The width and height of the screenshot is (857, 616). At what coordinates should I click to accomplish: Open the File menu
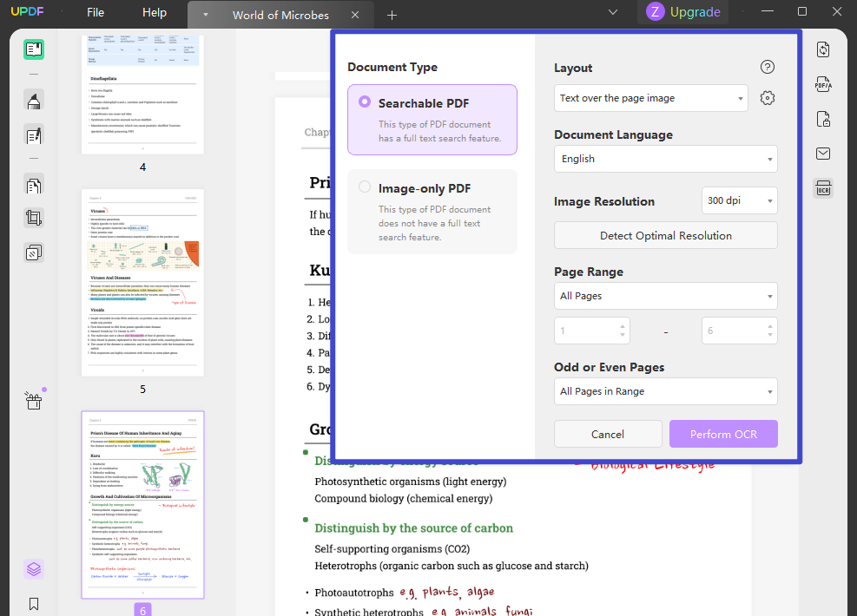[x=95, y=13]
